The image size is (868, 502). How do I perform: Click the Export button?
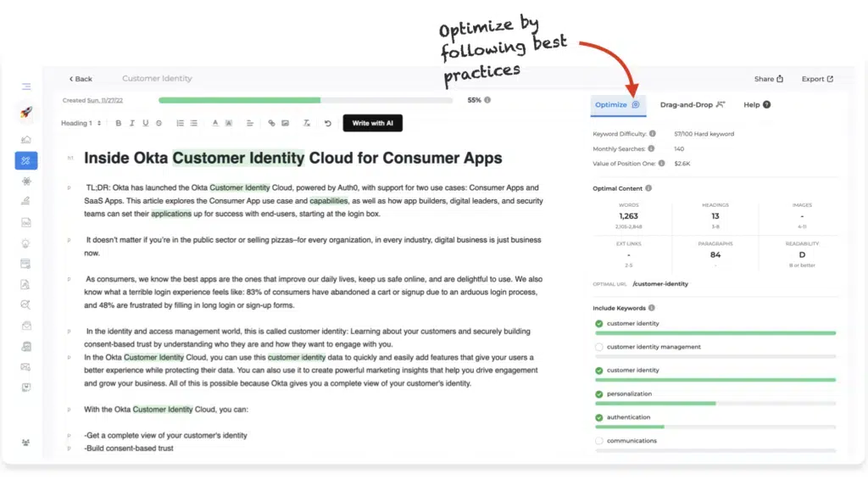coord(817,79)
